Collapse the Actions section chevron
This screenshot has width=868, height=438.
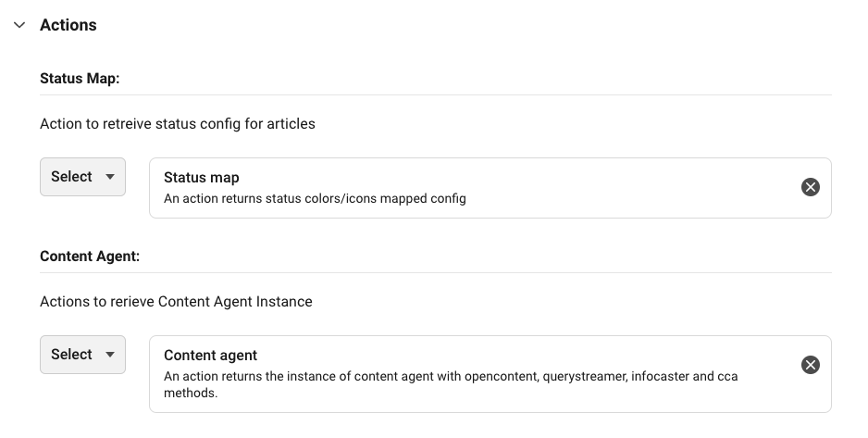[19, 25]
